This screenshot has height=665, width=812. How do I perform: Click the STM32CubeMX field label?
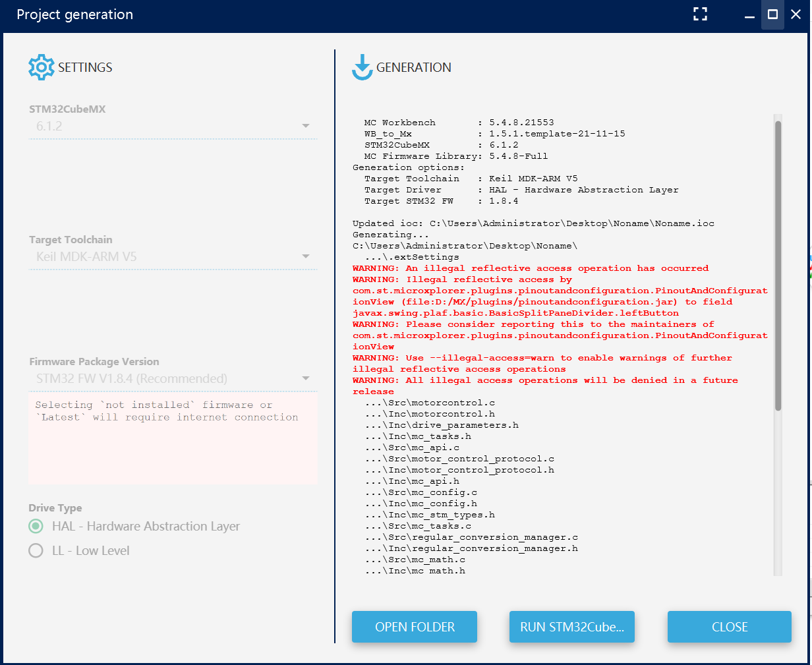(67, 109)
